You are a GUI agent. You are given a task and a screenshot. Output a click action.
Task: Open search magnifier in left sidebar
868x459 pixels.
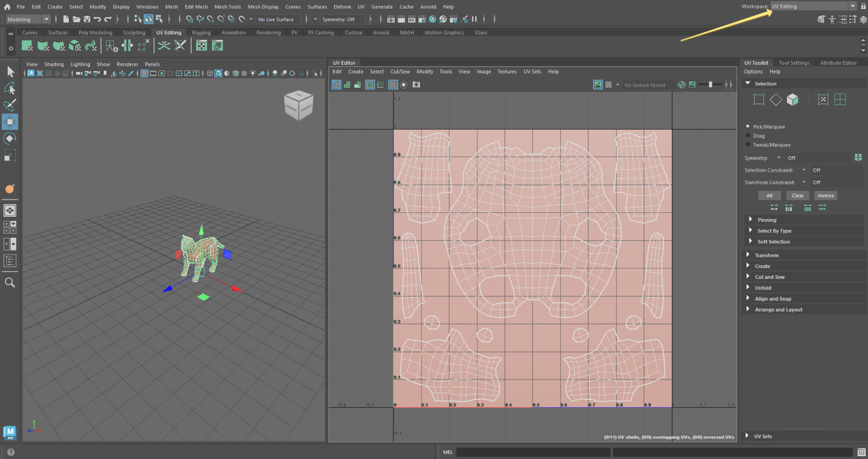click(x=10, y=283)
